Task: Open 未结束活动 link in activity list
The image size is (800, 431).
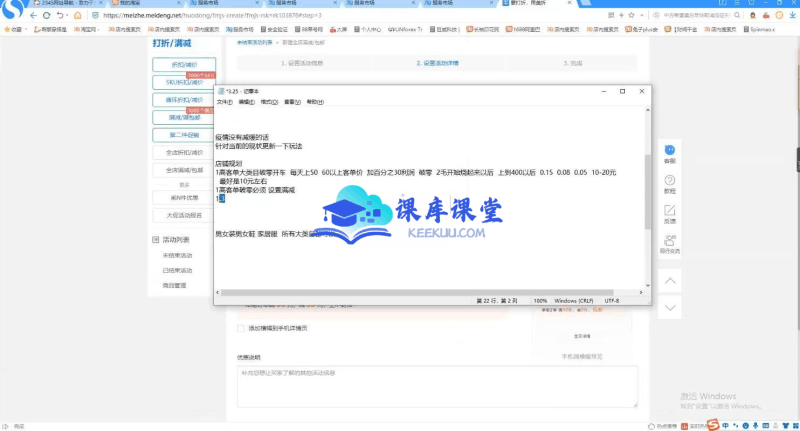Action: tap(177, 256)
